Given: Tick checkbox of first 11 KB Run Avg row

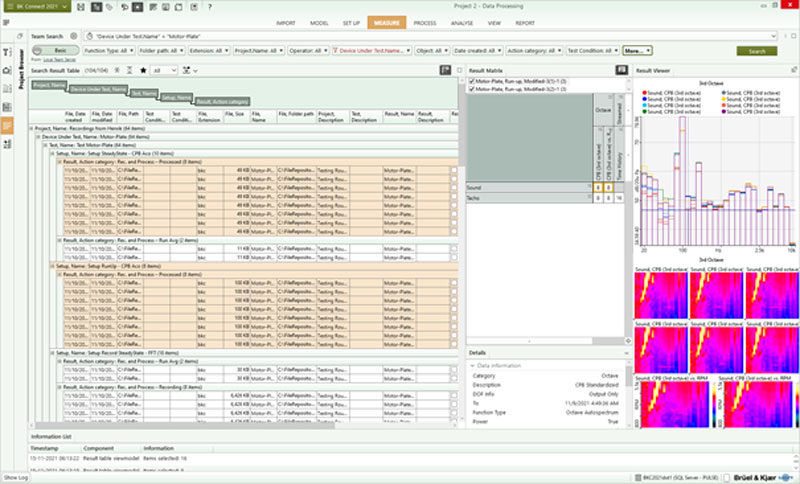Looking at the screenshot, I should (x=454, y=248).
